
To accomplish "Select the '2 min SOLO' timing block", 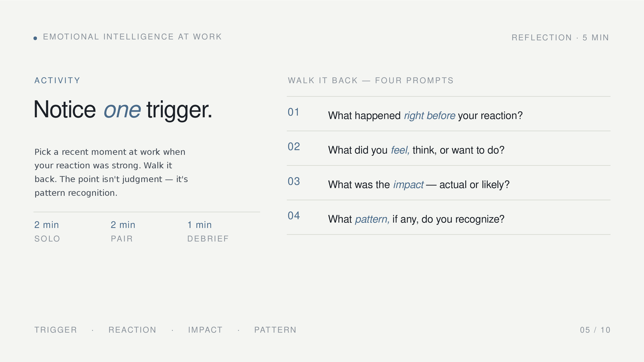I will 47,231.
